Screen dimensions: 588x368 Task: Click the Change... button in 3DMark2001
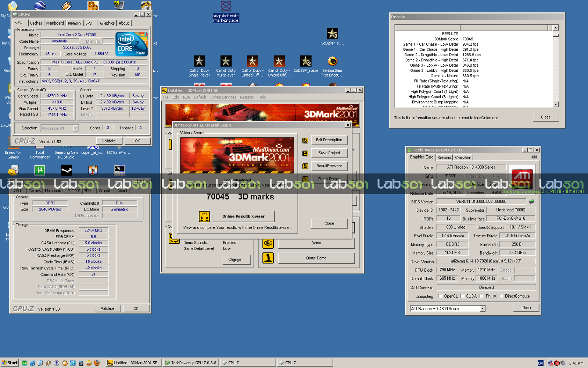[236, 259]
